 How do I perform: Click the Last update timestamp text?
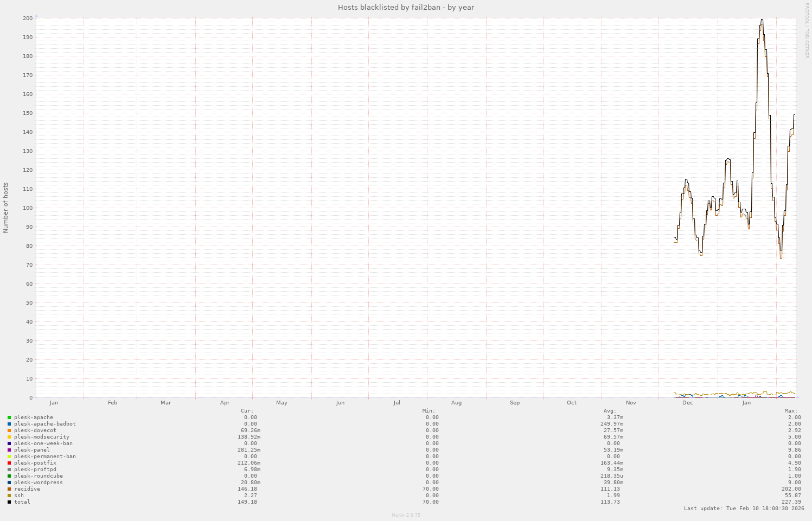coord(744,509)
